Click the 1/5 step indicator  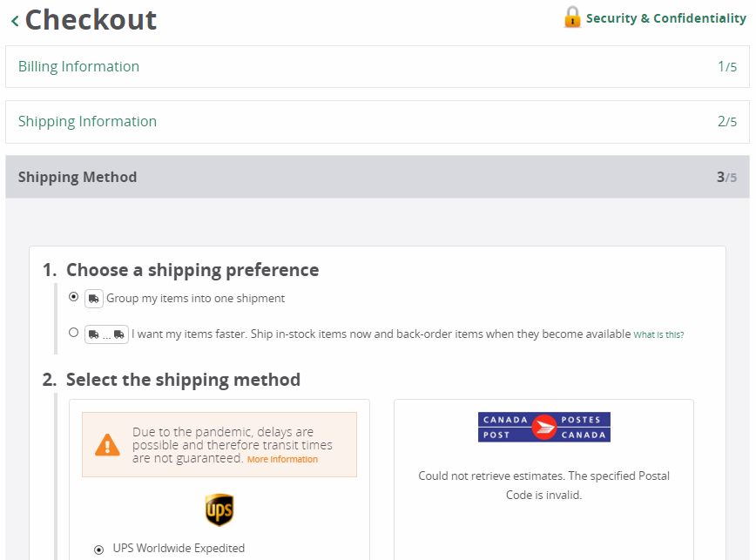pyautogui.click(x=727, y=66)
